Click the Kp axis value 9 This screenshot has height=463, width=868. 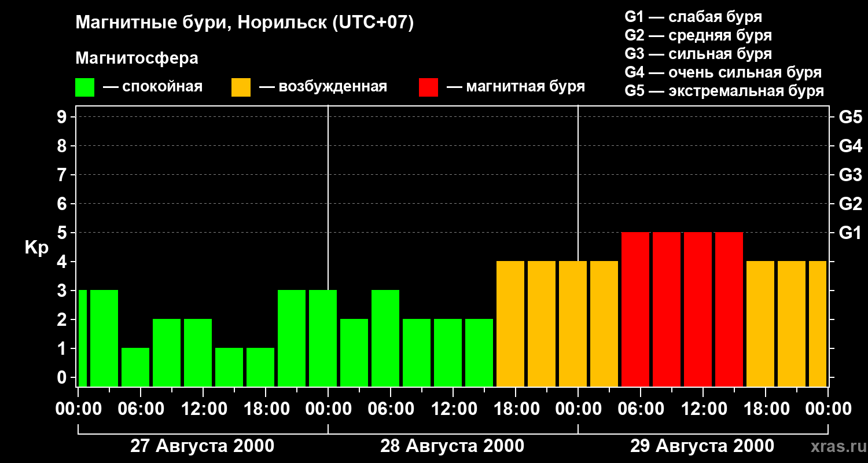[63, 117]
